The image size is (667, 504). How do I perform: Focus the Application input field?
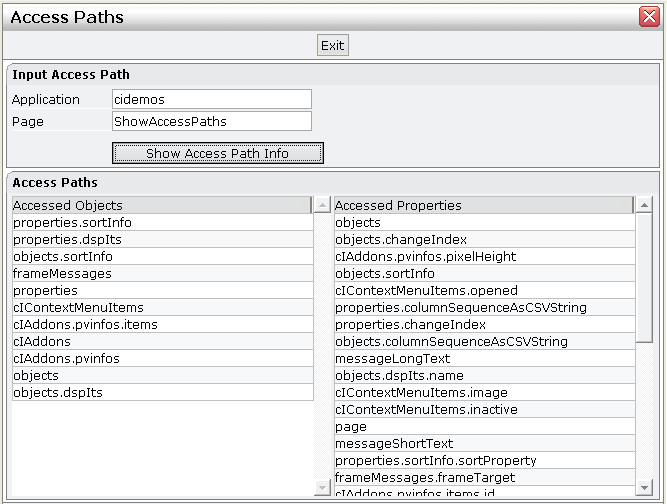pyautogui.click(x=211, y=99)
